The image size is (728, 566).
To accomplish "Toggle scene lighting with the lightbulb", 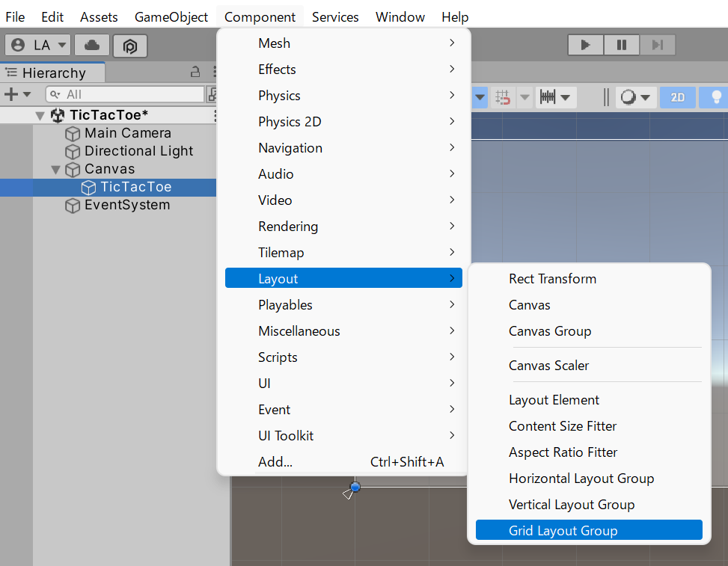I will 716,97.
